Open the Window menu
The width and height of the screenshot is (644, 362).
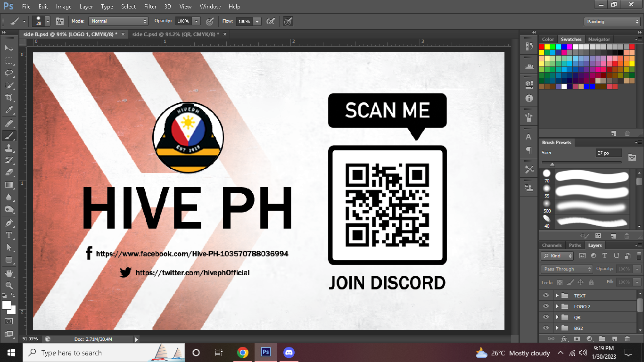click(x=210, y=7)
